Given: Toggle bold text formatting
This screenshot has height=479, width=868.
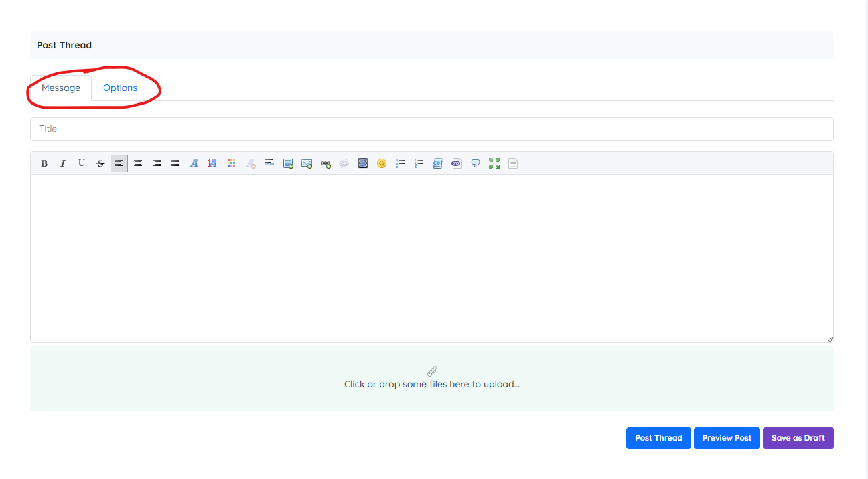Looking at the screenshot, I should coord(44,163).
